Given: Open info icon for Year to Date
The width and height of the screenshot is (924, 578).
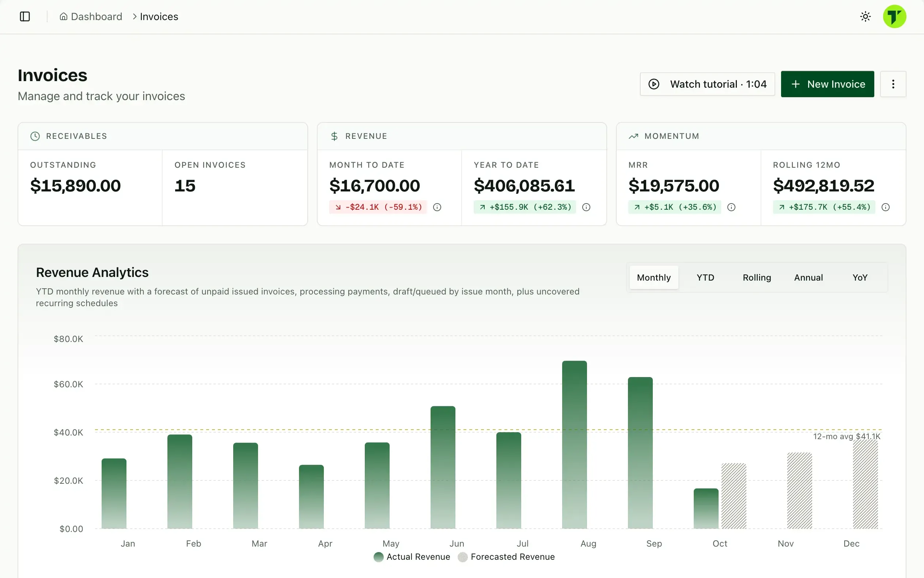Looking at the screenshot, I should (586, 207).
